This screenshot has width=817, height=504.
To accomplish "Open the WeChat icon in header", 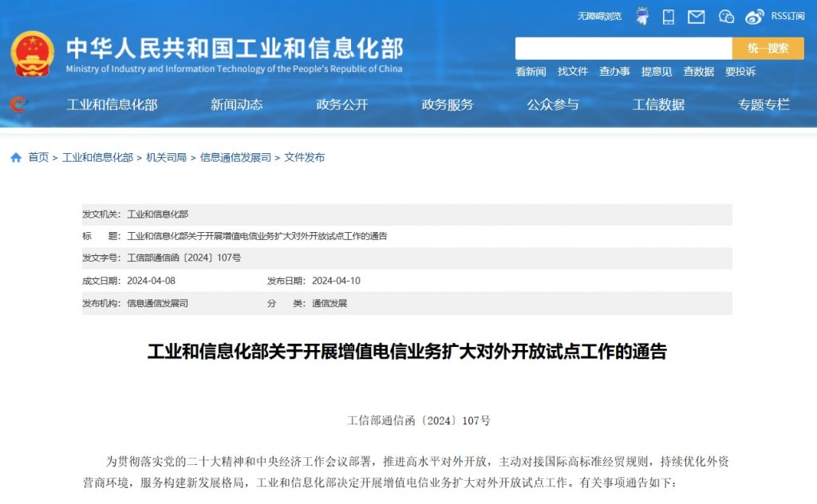I will (x=726, y=16).
